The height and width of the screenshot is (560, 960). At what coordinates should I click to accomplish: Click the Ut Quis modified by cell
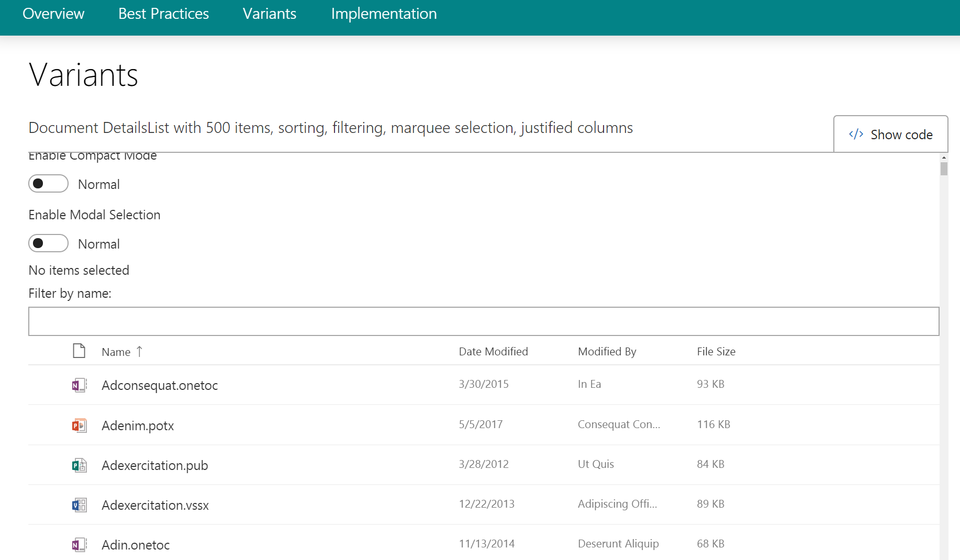[596, 464]
